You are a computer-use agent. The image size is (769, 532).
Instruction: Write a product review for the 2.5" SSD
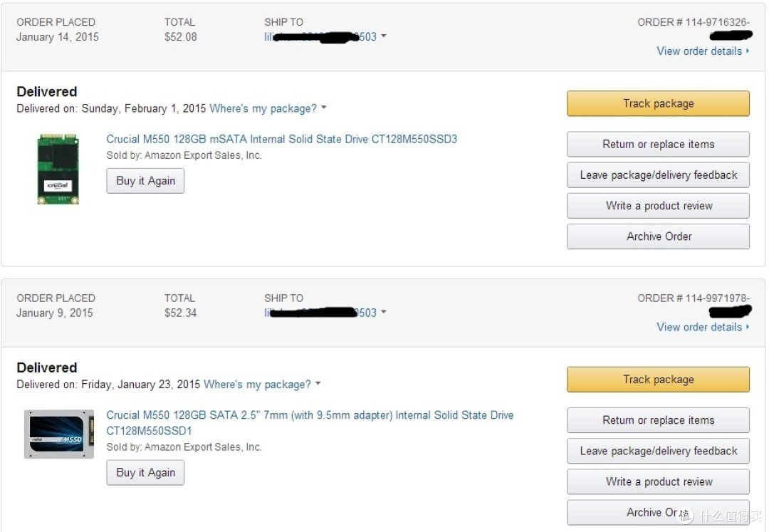point(658,482)
